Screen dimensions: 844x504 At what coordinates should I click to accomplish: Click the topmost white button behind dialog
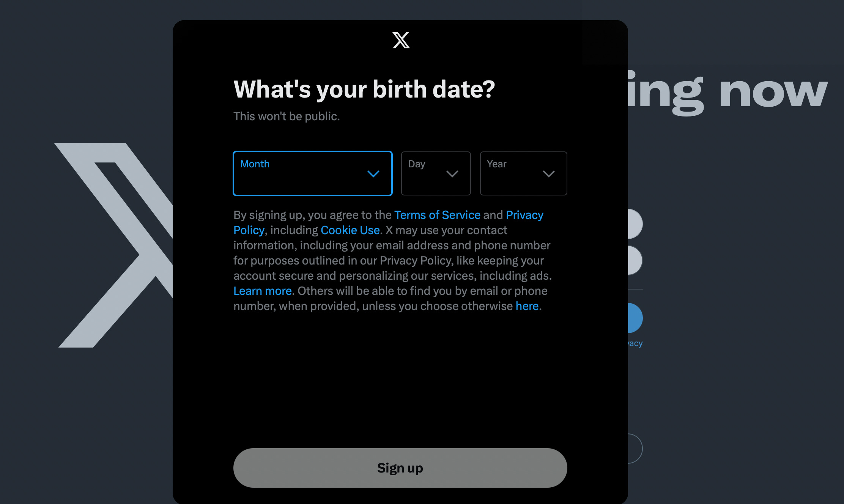[635, 224]
